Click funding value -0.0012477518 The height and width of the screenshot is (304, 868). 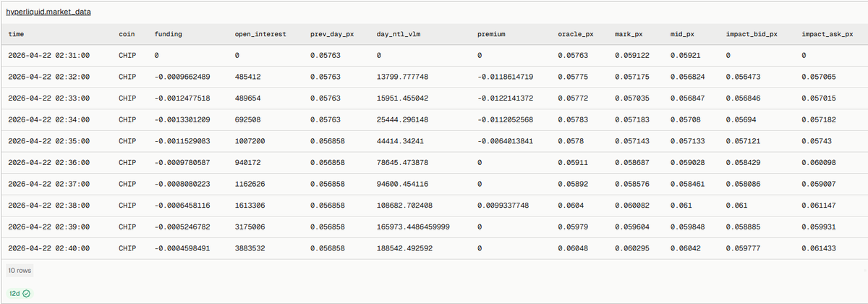pos(182,98)
